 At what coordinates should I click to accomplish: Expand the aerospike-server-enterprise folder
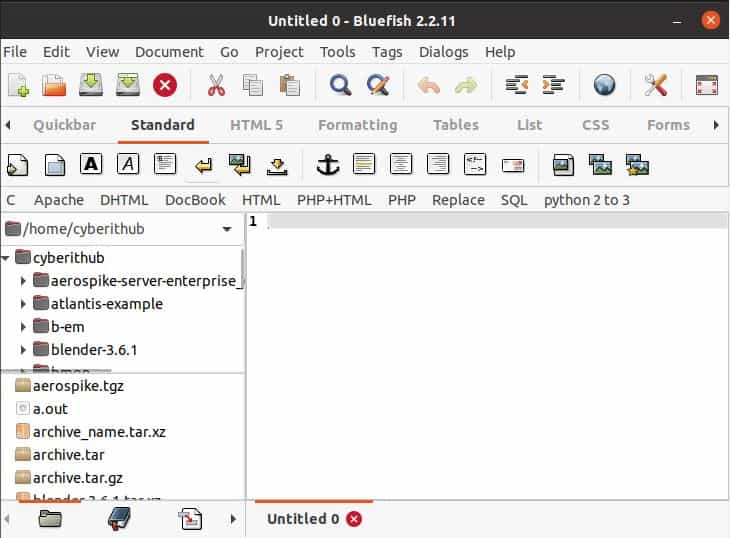pyautogui.click(x=23, y=281)
